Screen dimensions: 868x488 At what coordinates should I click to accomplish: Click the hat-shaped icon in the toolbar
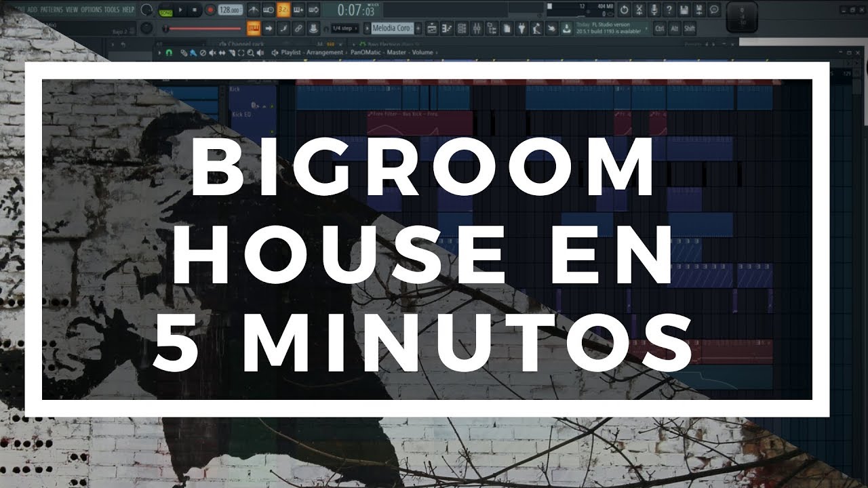tap(313, 28)
